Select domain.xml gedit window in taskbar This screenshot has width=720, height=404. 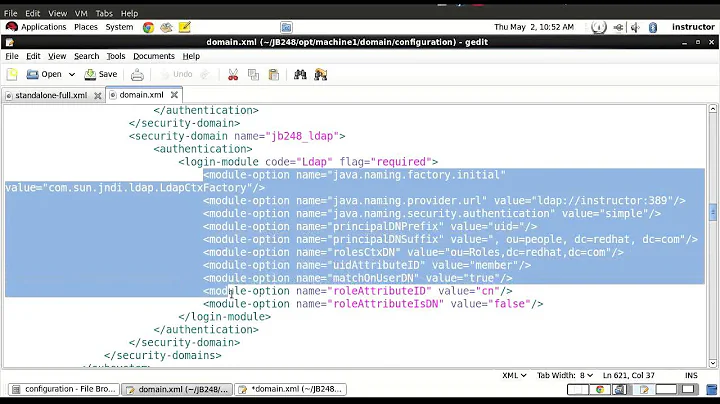click(x=177, y=389)
